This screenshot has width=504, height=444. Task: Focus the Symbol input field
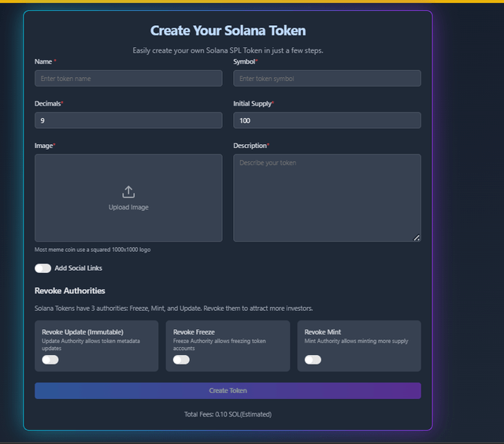coord(328,79)
